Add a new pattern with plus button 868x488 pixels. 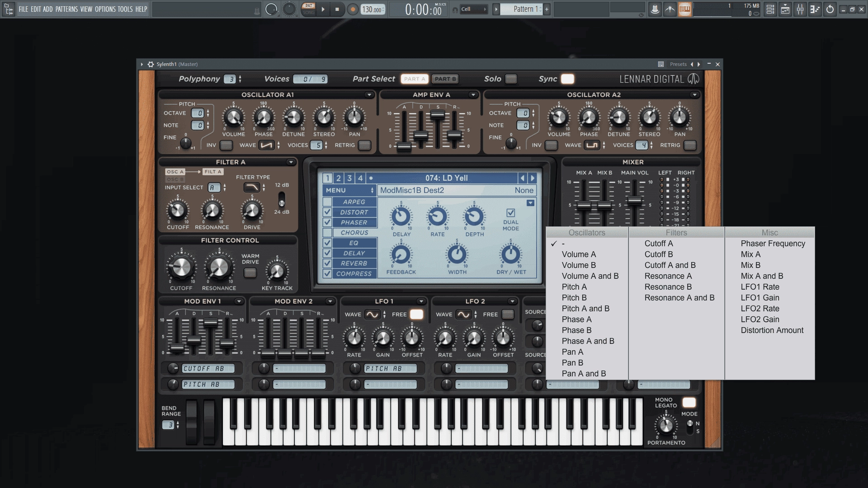(x=547, y=9)
